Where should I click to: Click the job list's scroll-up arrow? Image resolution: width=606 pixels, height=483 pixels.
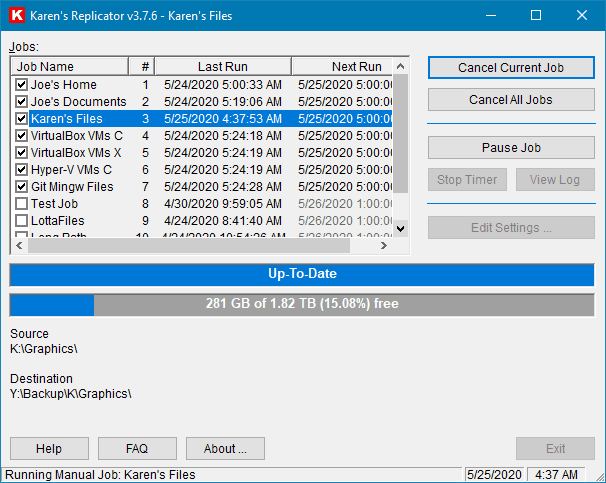pos(401,66)
